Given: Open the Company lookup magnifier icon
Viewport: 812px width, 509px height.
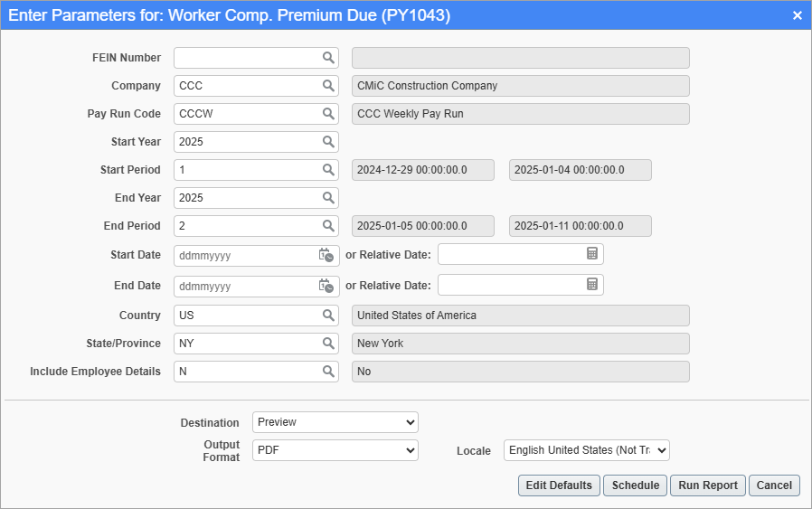Looking at the screenshot, I should pyautogui.click(x=328, y=86).
